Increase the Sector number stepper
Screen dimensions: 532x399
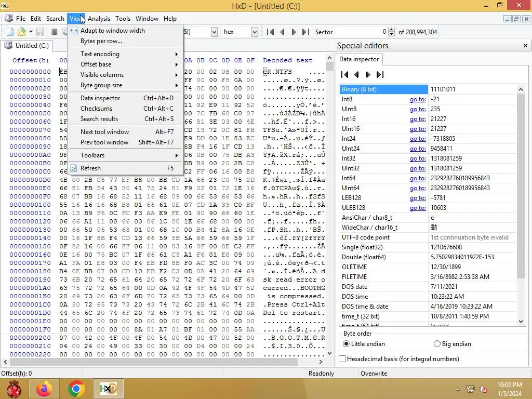click(392, 30)
